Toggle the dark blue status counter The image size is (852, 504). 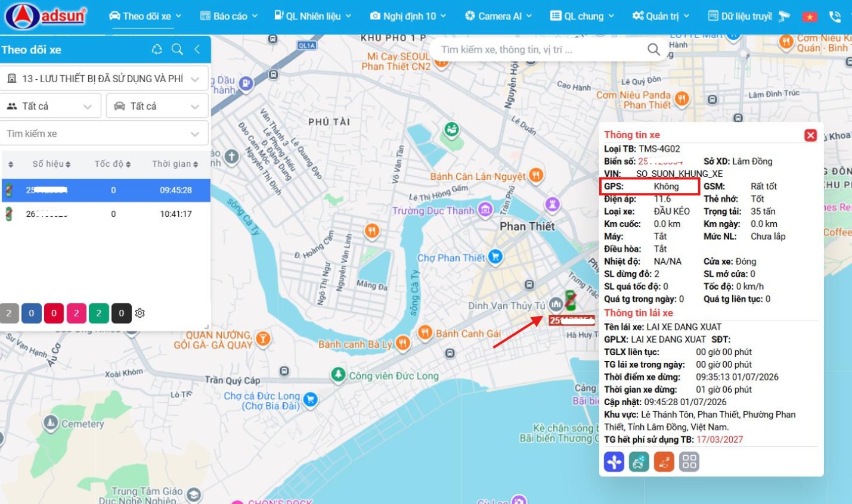[x=31, y=313]
